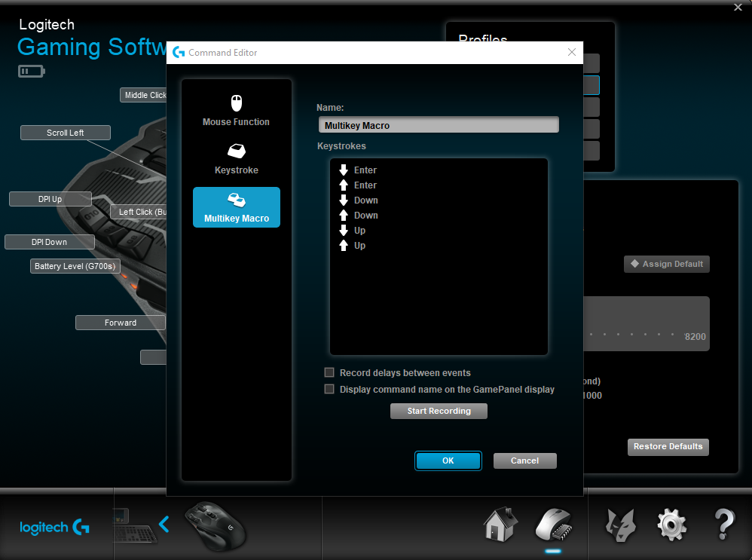
Task: Click the battery level indicator icon
Action: tap(31, 72)
